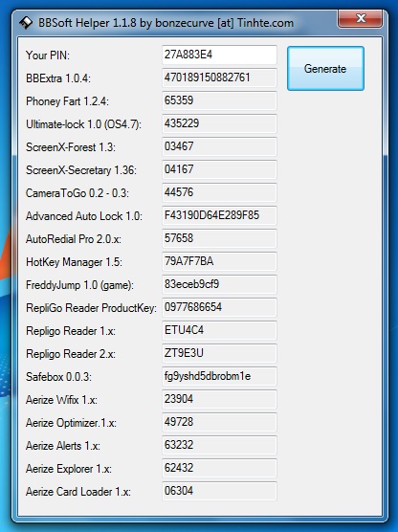
Task: Close the BBSoft Helper window
Action: pyautogui.click(x=360, y=19)
